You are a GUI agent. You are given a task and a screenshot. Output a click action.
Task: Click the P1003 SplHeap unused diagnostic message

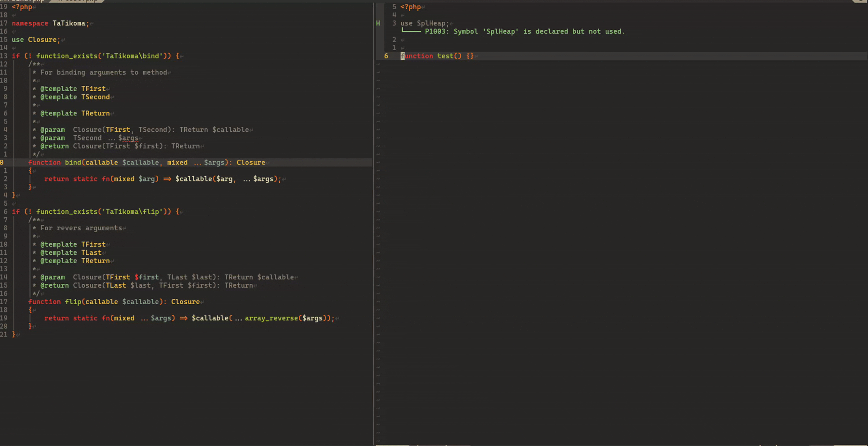525,31
